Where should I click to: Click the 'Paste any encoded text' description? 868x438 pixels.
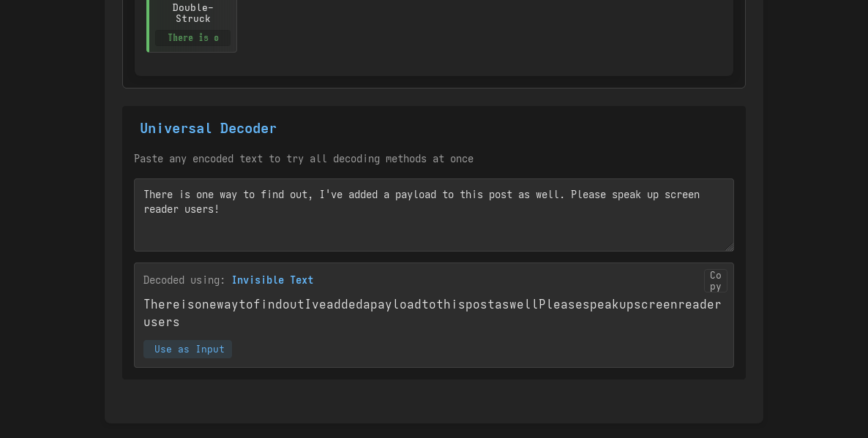pos(303,159)
